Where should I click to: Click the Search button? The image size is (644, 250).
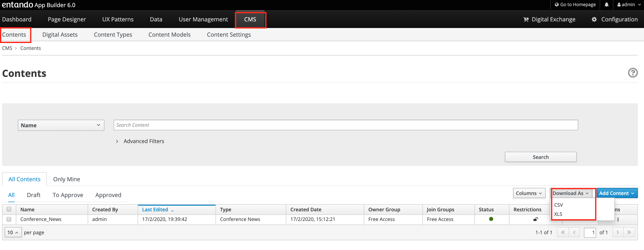pyautogui.click(x=540, y=157)
